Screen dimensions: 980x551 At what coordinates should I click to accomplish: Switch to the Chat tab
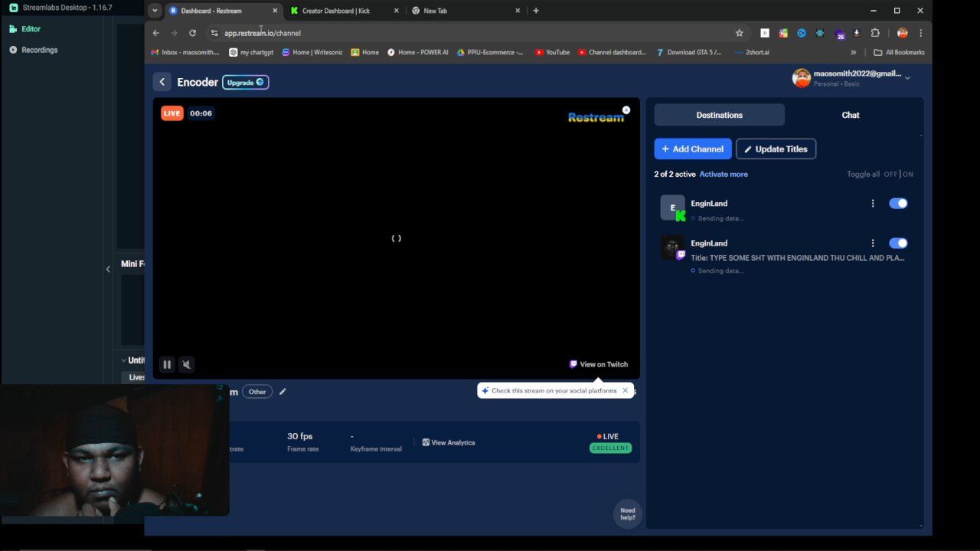coord(851,115)
